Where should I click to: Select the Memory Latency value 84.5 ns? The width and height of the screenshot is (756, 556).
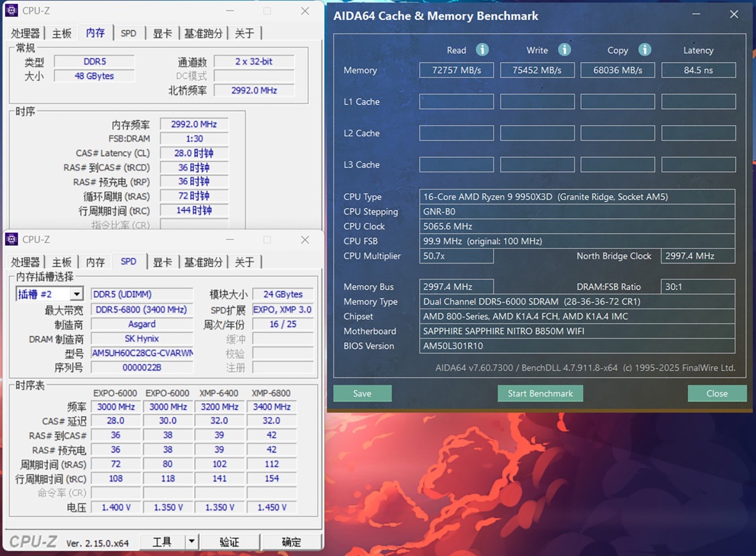699,70
